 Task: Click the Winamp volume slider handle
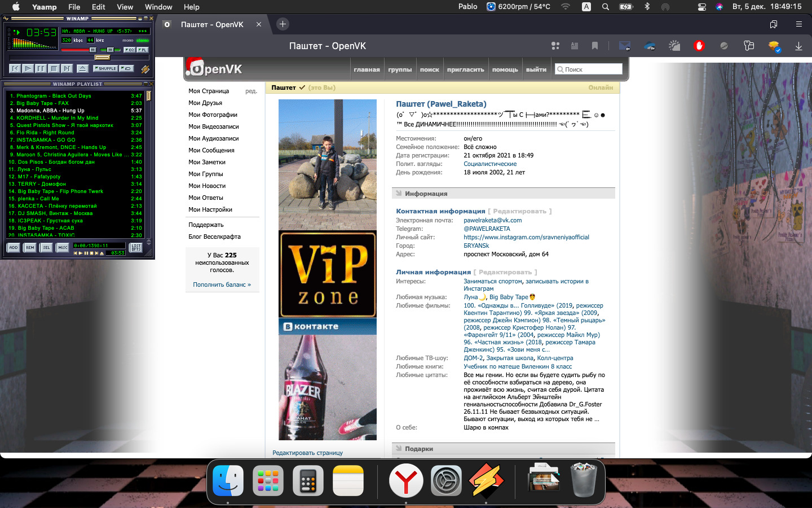(x=93, y=50)
